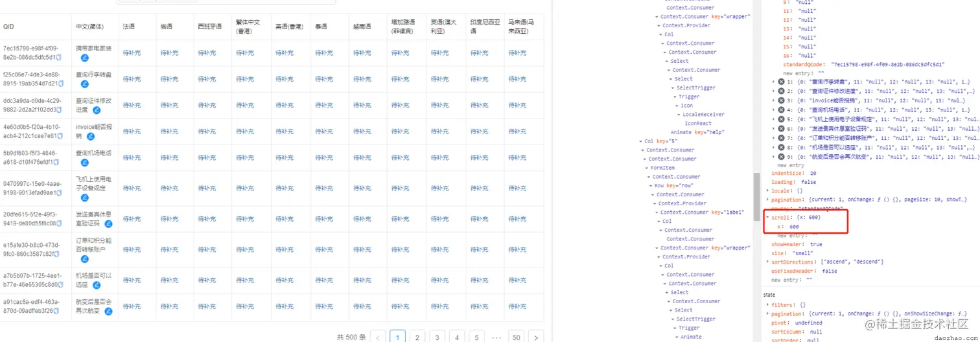Copy QID 4e60d0b5-f20a-4b10 with copy icon

tap(60, 136)
